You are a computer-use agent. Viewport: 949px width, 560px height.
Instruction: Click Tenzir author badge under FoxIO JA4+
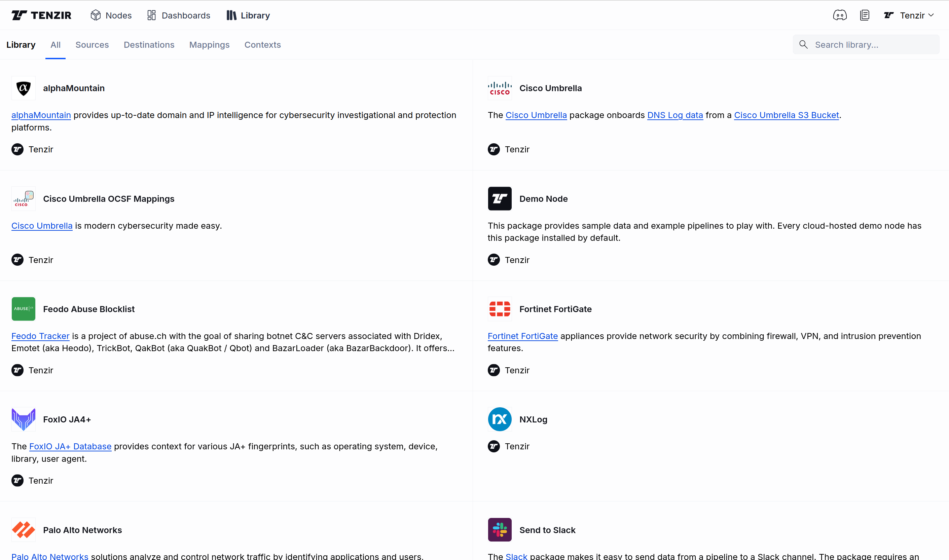pos(32,480)
